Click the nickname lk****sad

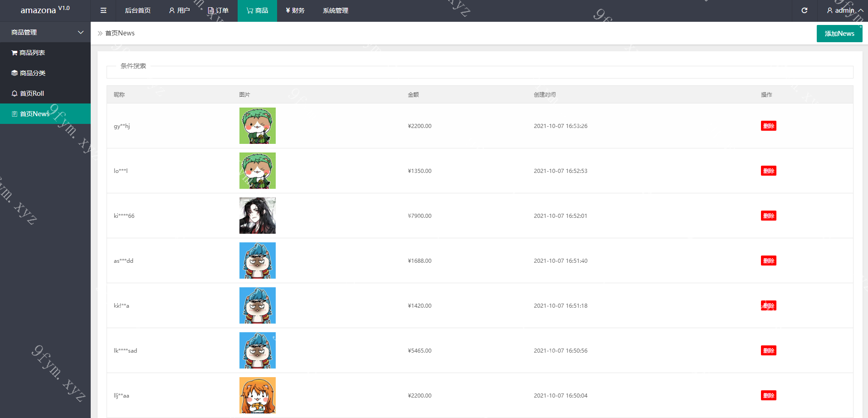[125, 350]
